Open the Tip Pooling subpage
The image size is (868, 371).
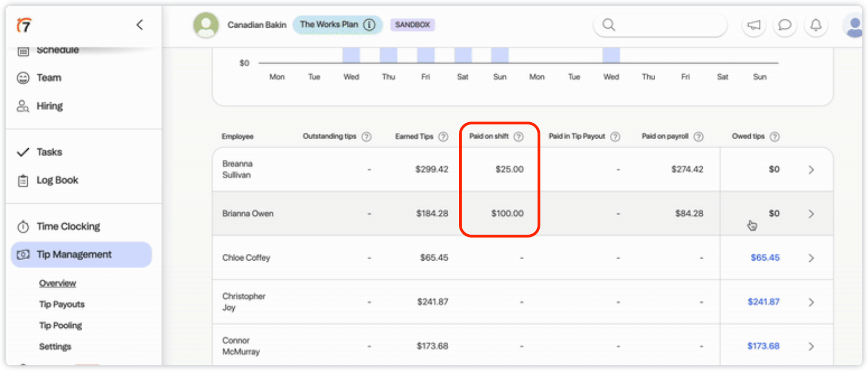click(x=61, y=326)
